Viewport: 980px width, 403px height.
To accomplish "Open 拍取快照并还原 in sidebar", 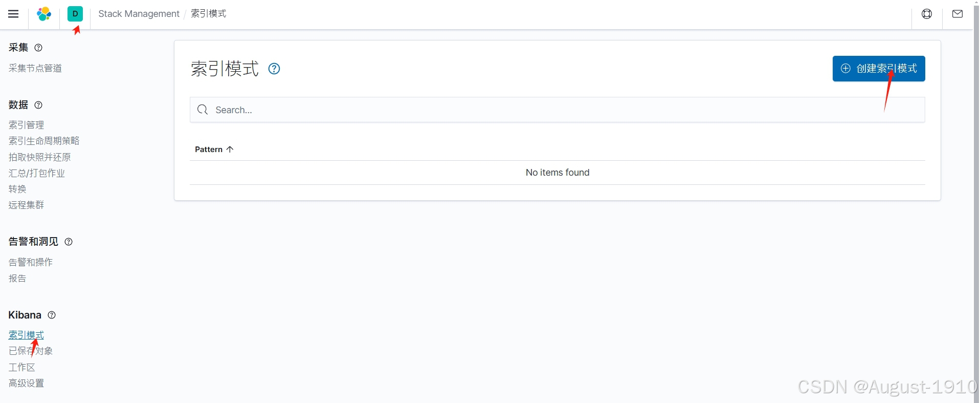I will point(40,157).
